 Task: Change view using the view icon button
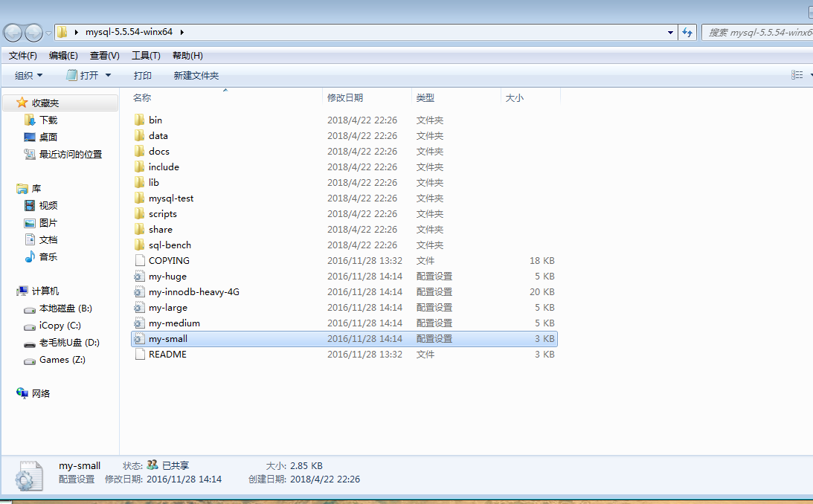tap(797, 75)
